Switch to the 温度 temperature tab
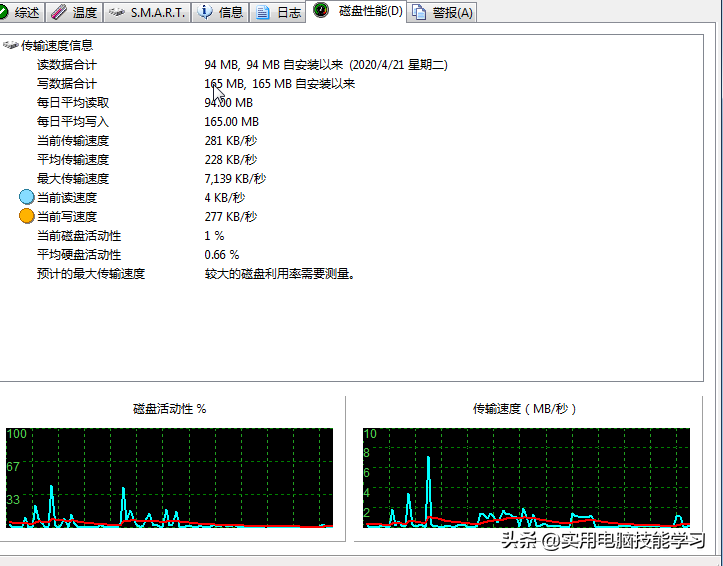This screenshot has height=566, width=723. pos(74,12)
